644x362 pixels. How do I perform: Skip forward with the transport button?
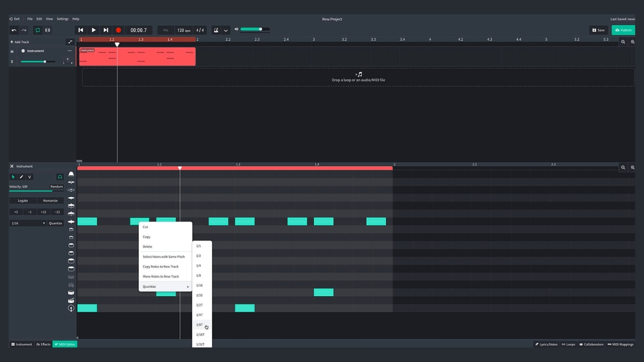(x=106, y=30)
